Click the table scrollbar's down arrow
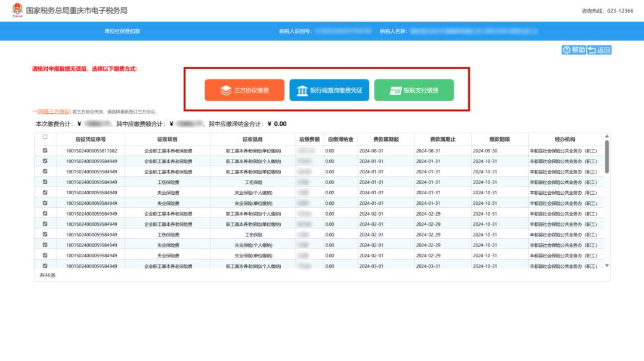The height and width of the screenshot is (361, 644). (607, 265)
